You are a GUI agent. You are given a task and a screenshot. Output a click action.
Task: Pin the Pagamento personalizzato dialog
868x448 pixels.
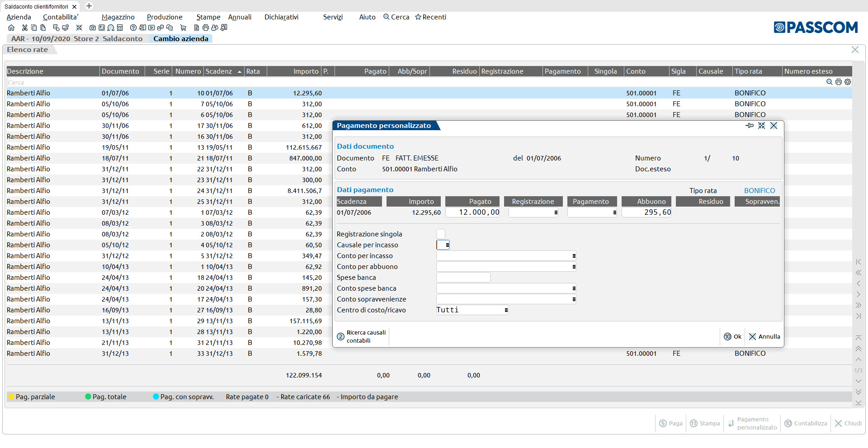(749, 126)
